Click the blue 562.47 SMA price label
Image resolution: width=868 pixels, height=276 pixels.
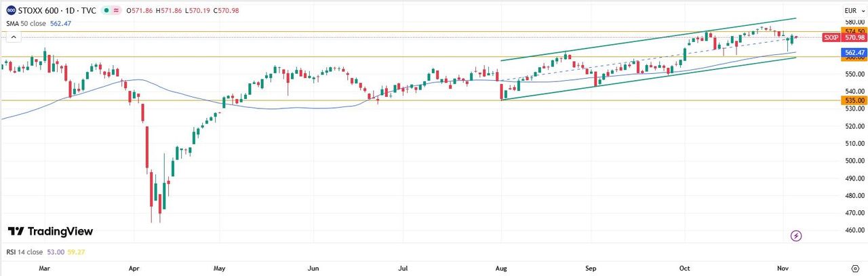click(853, 52)
